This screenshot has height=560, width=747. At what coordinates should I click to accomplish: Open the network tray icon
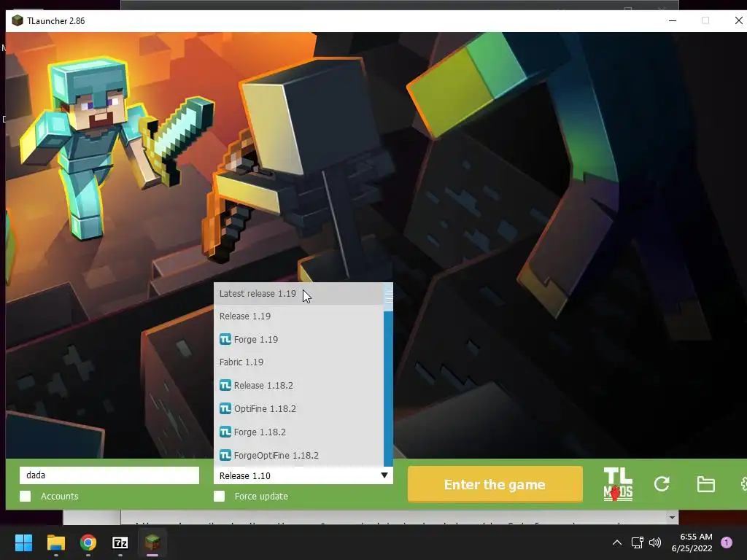tap(637, 542)
